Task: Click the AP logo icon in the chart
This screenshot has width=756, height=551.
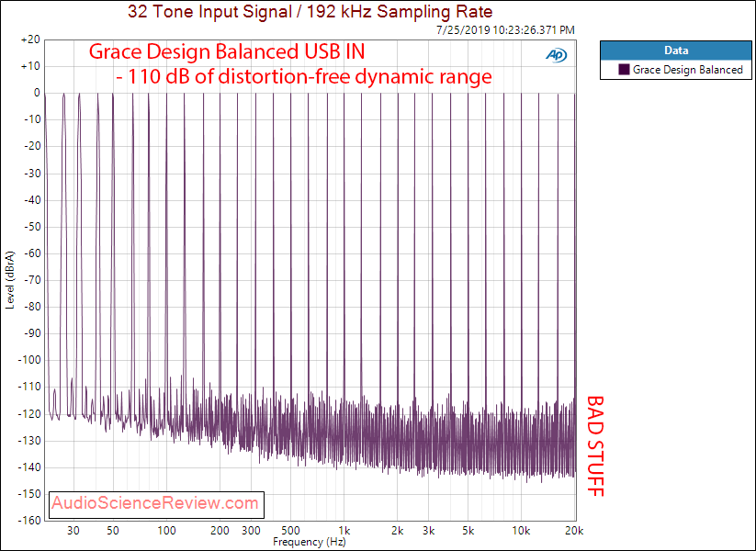Action: coord(557,55)
